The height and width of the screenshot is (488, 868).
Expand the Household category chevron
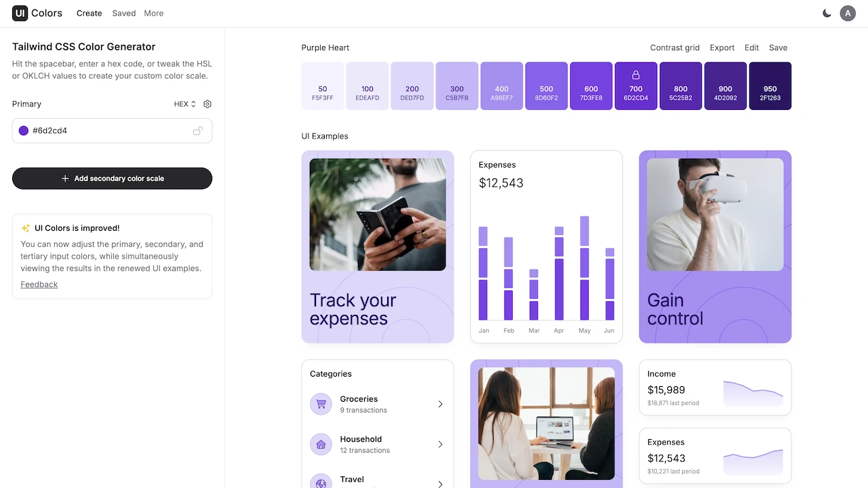point(440,445)
